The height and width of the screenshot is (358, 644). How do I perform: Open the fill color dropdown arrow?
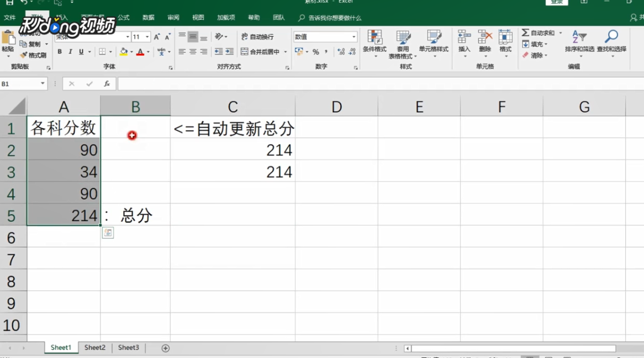point(131,52)
